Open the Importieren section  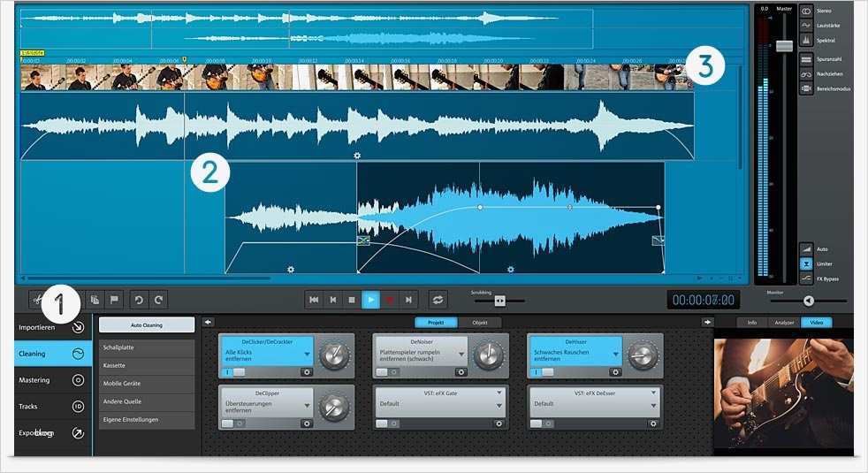click(53, 327)
